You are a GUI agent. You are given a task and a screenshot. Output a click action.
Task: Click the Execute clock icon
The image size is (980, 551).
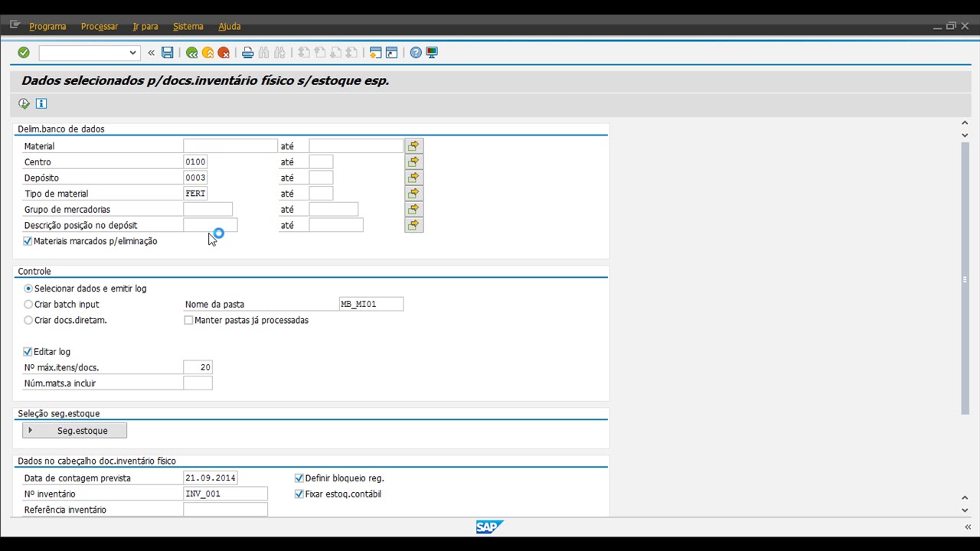tap(24, 103)
